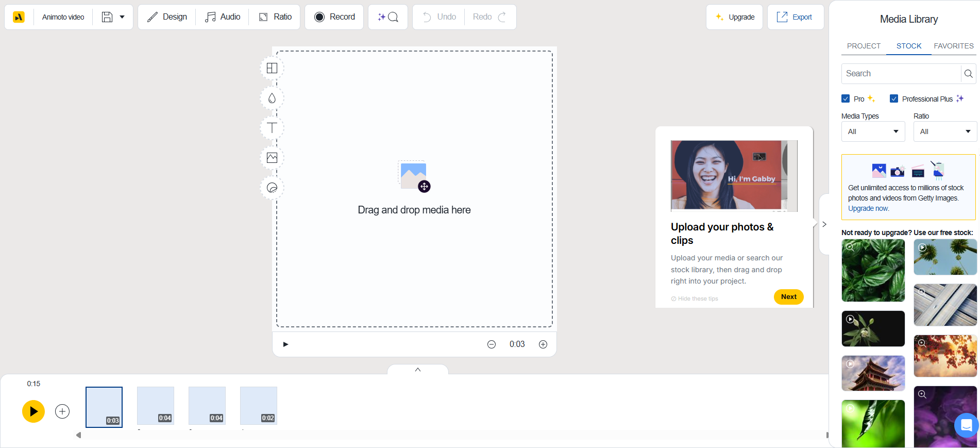This screenshot has height=448, width=980.
Task: Play the block preview
Action: click(285, 344)
